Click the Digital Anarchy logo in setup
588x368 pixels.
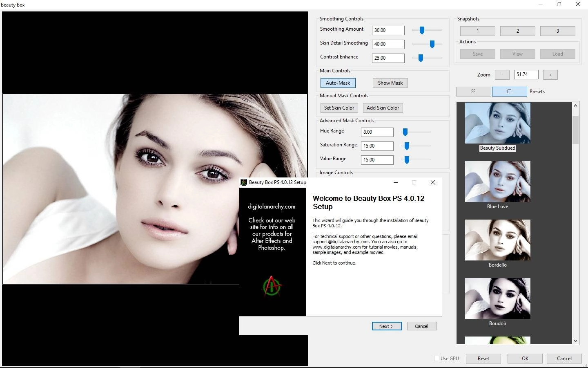[272, 286]
